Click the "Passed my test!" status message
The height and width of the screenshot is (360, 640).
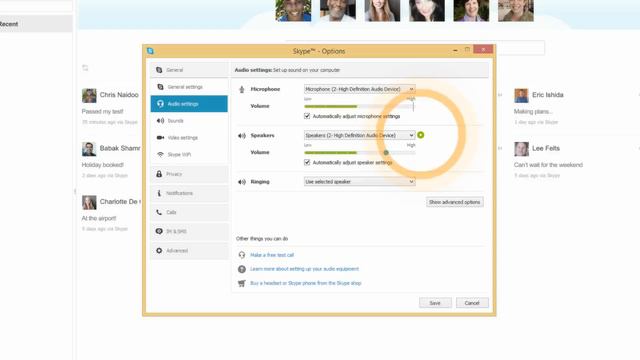click(x=102, y=111)
